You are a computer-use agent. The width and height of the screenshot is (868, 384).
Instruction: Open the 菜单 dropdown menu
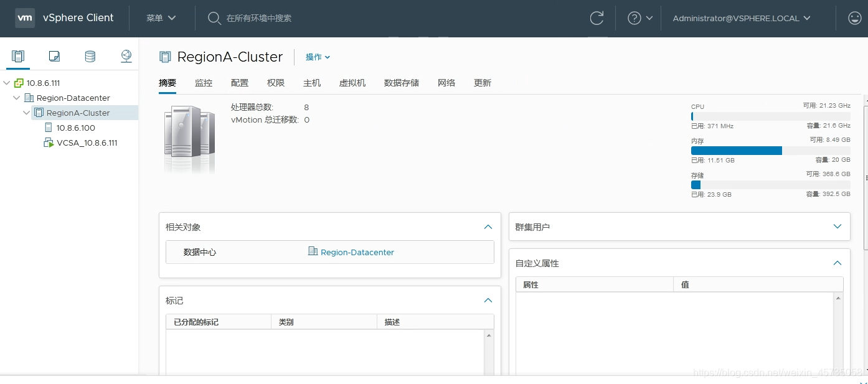tap(161, 18)
